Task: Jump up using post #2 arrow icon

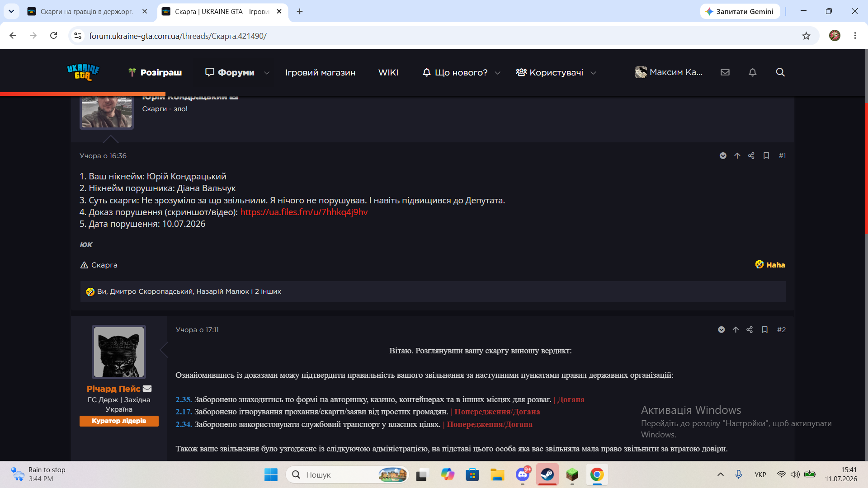Action: click(x=736, y=329)
